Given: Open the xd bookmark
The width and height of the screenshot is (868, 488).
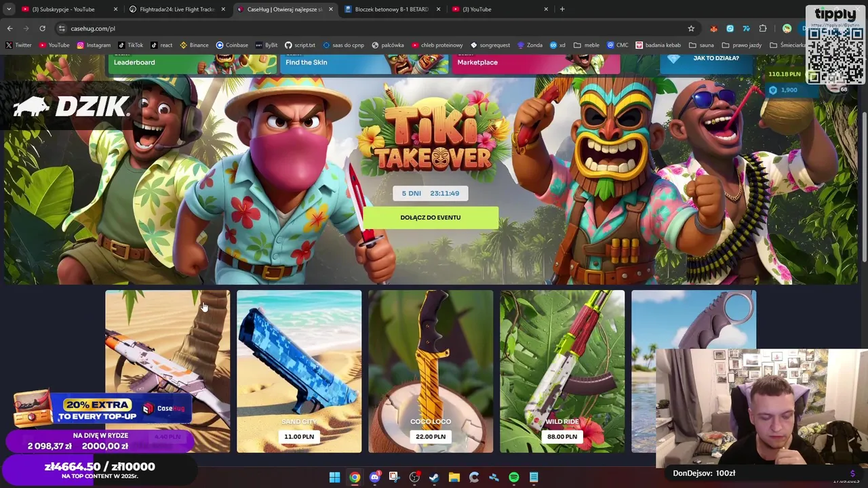Looking at the screenshot, I should pos(558,45).
